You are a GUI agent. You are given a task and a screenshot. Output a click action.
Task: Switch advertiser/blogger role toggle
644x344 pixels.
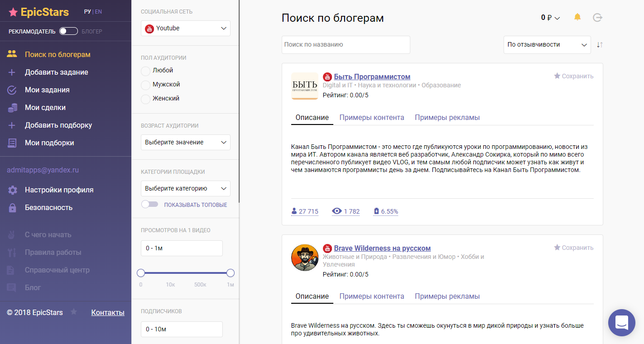tap(68, 31)
